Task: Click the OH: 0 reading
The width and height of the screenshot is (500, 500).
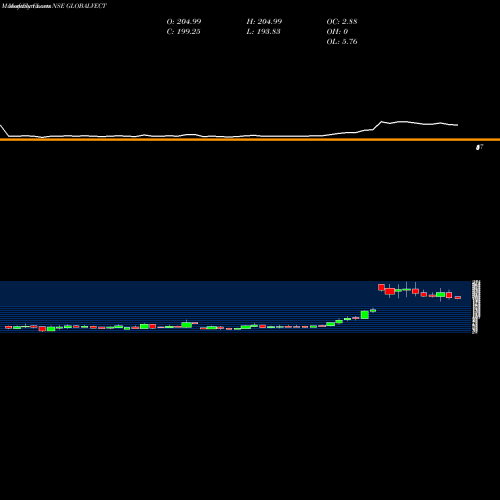Action: point(337,31)
